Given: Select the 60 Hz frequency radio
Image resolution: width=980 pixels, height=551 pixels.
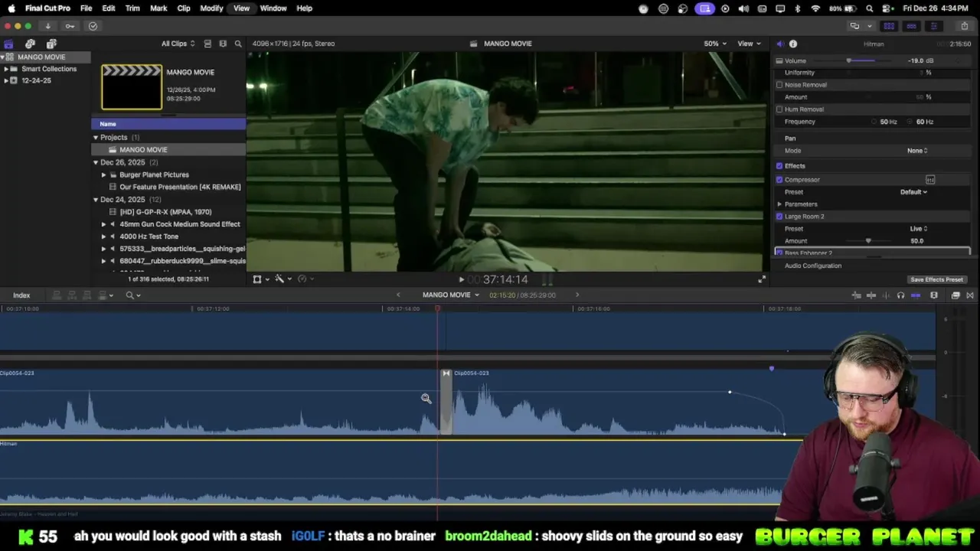Looking at the screenshot, I should click(x=910, y=122).
